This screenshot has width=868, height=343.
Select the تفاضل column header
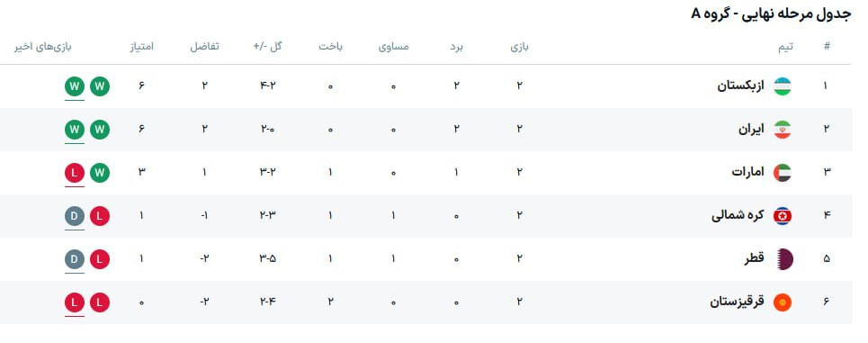tap(204, 47)
